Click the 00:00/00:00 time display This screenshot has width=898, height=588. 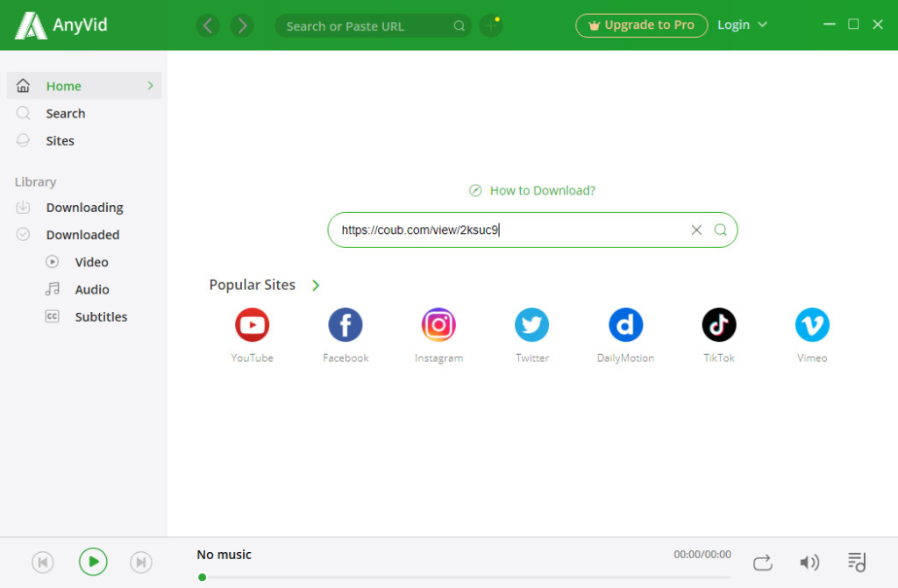point(702,554)
